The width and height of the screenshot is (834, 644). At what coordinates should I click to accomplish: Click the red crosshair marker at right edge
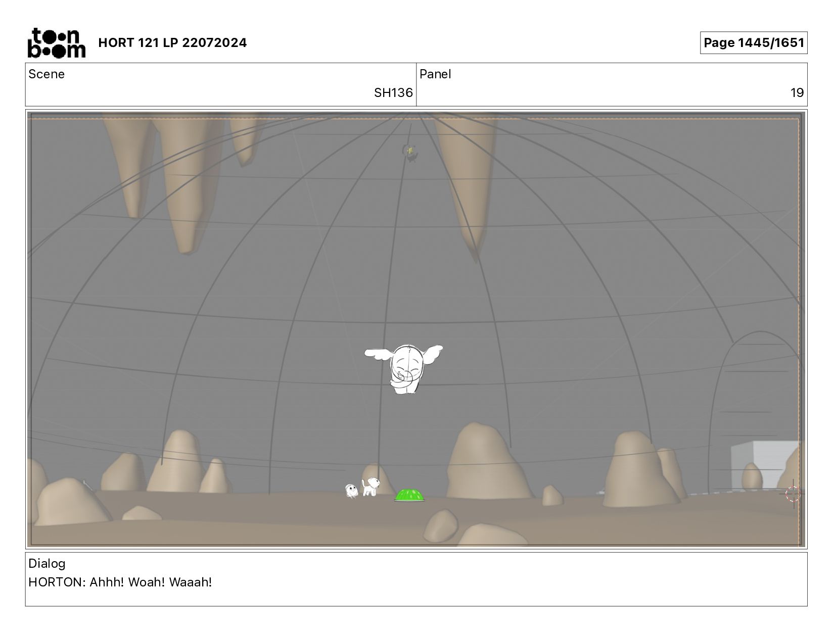pyautogui.click(x=793, y=494)
